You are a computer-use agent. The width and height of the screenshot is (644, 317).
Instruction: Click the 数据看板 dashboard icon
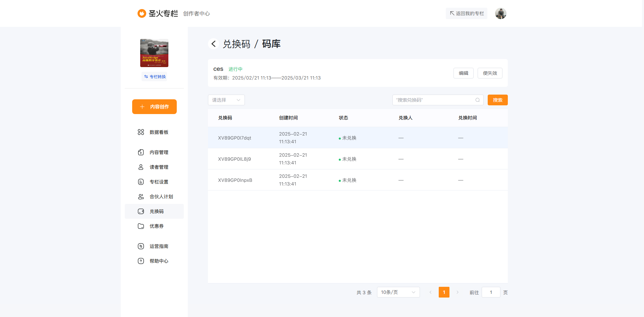(x=141, y=132)
